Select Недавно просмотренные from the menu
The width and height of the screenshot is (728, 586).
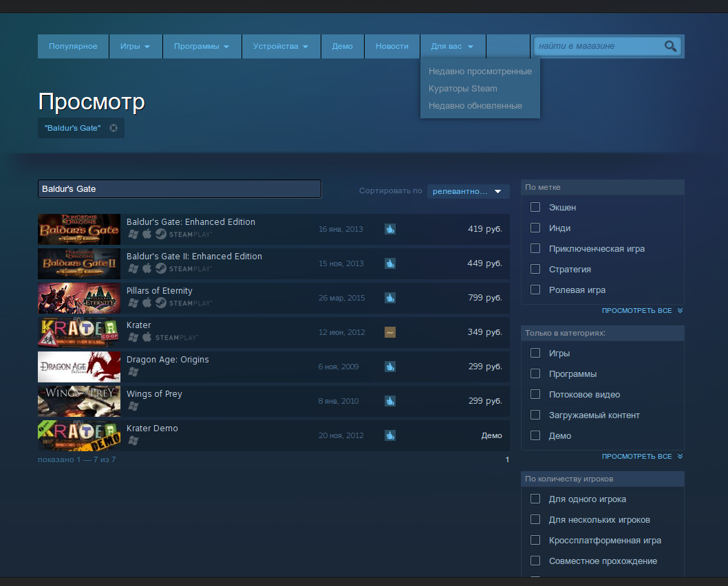[480, 72]
